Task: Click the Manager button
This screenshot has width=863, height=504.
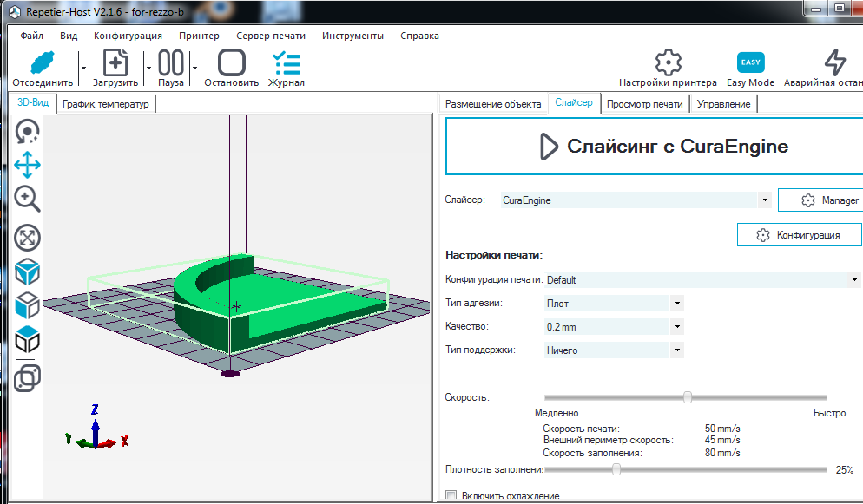Action: click(820, 200)
